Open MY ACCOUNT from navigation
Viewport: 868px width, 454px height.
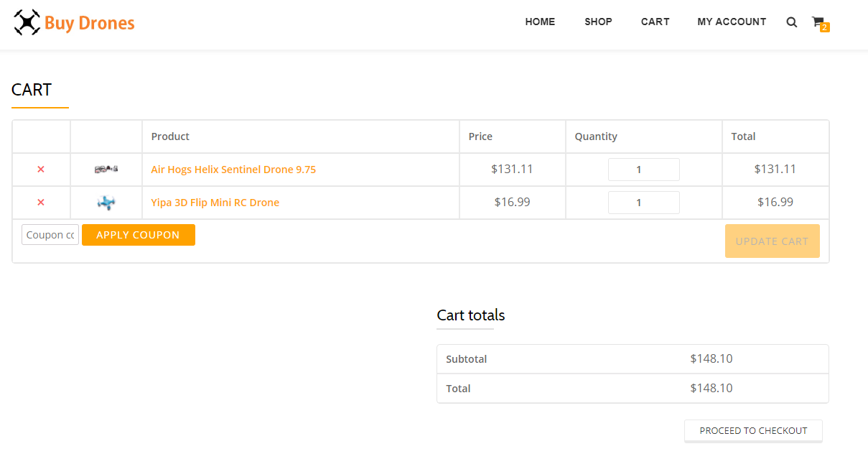point(732,22)
